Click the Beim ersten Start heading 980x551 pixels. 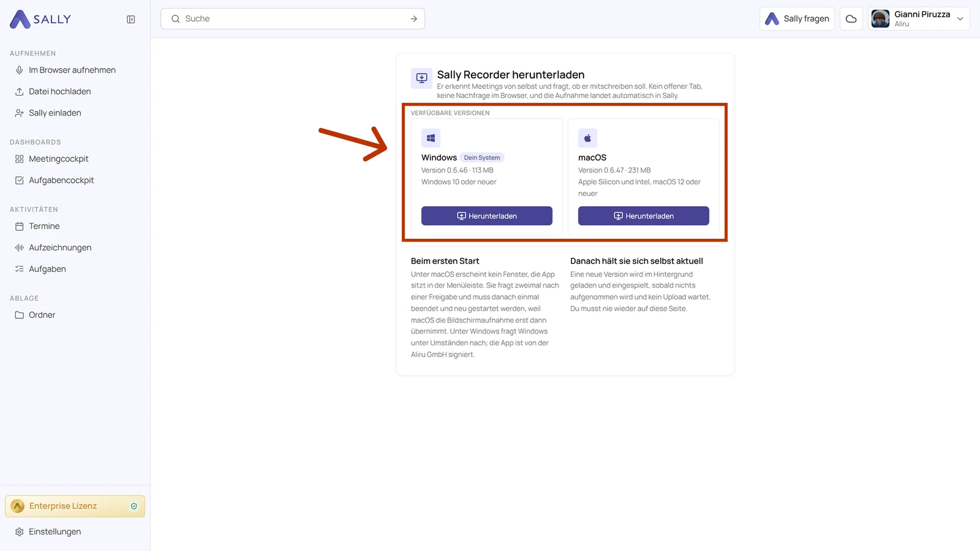click(x=445, y=261)
